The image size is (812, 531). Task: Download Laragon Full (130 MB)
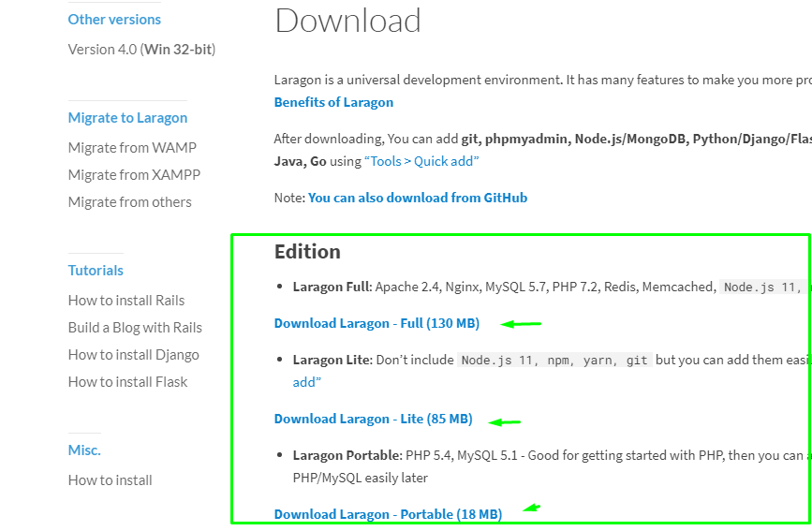point(376,323)
